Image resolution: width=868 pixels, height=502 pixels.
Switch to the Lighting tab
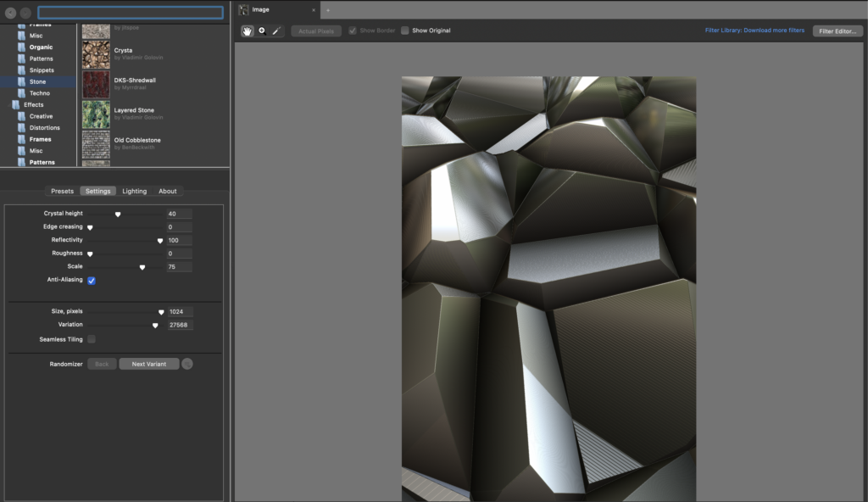click(134, 191)
